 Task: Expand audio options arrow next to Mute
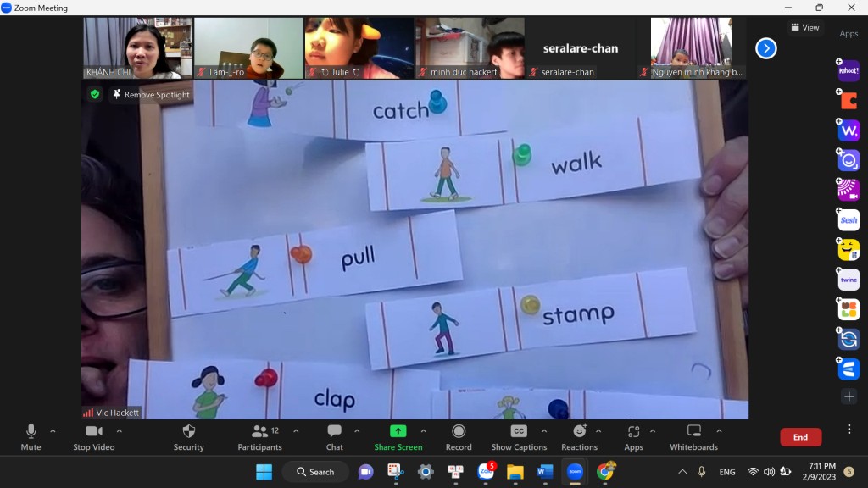[53, 430]
